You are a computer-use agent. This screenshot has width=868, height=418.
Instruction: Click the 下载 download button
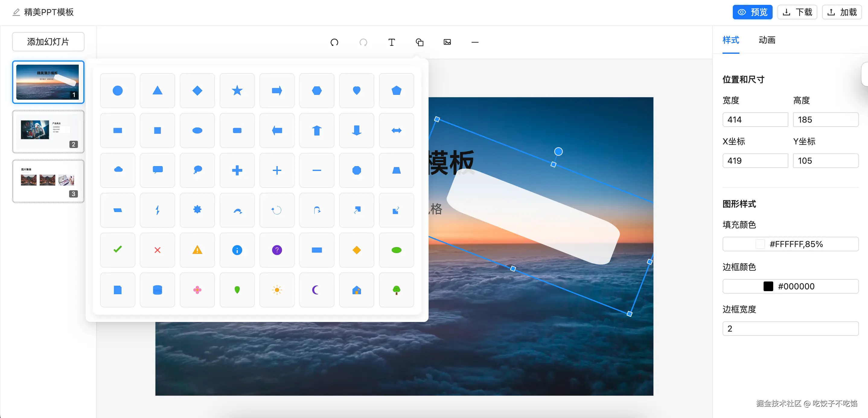point(797,12)
